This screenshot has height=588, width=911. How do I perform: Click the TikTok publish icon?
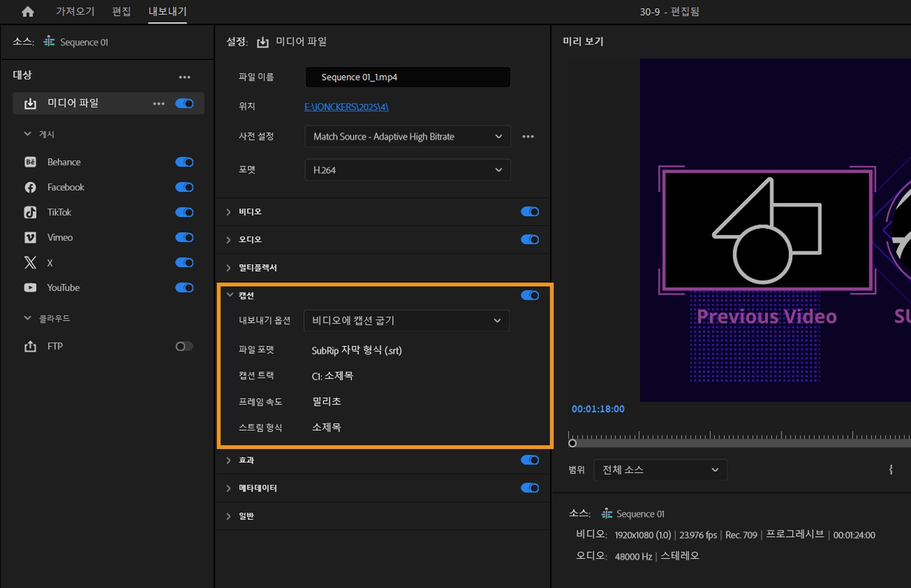pos(30,212)
